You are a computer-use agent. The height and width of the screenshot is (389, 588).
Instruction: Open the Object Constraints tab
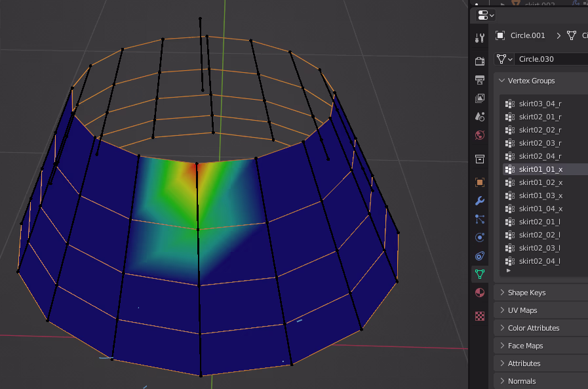coord(480,256)
